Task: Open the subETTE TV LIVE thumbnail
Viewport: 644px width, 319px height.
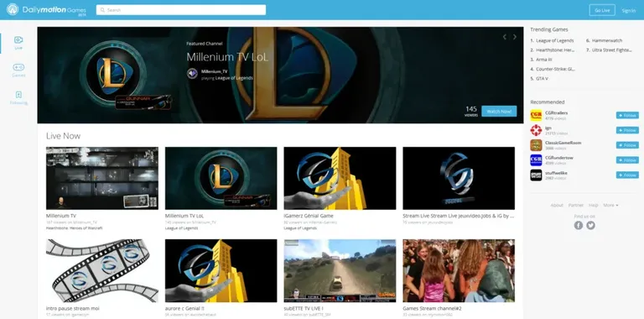Action: (x=340, y=271)
